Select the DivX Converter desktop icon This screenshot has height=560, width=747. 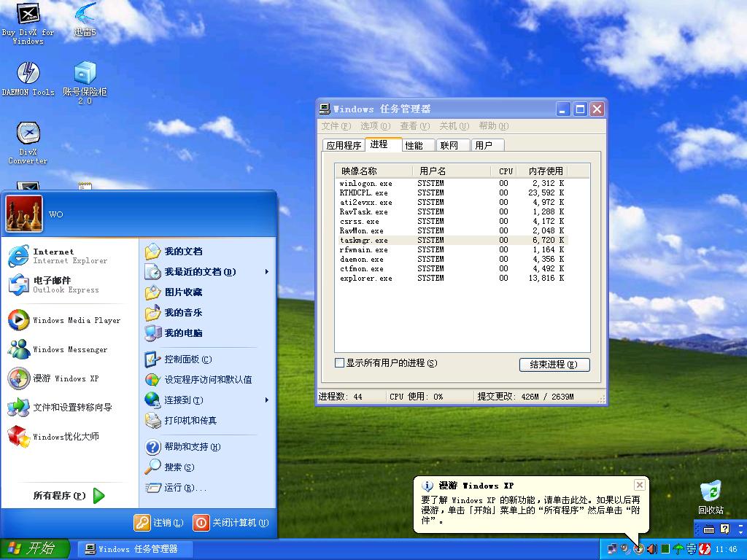coord(28,143)
